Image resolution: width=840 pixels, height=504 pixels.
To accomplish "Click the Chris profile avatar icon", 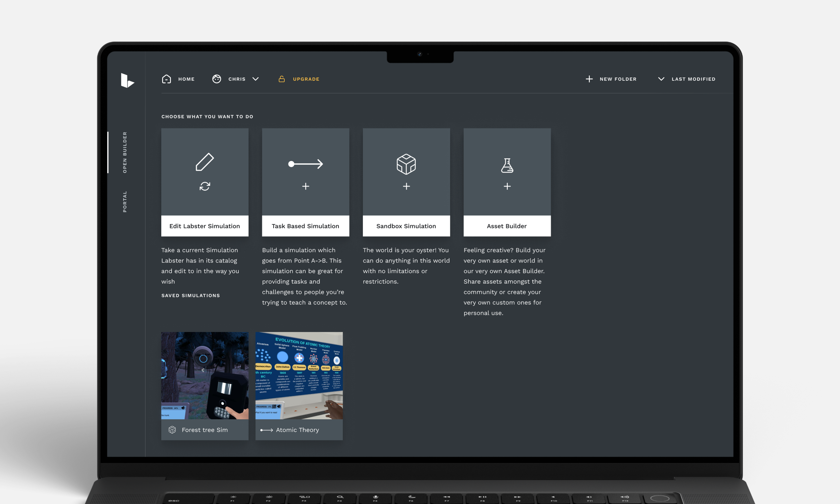I will coord(217,79).
